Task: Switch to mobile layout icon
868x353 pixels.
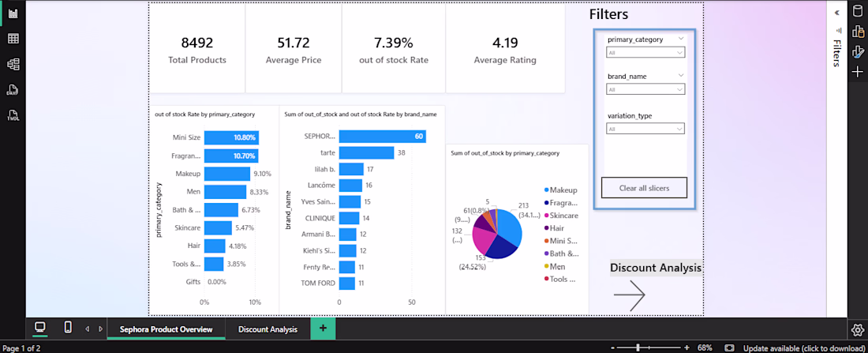Action: [x=68, y=327]
